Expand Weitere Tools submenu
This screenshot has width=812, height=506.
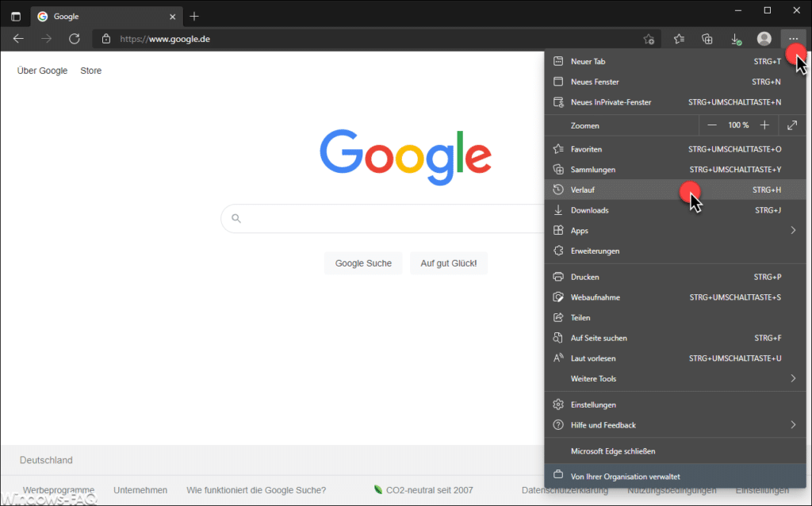pyautogui.click(x=676, y=378)
